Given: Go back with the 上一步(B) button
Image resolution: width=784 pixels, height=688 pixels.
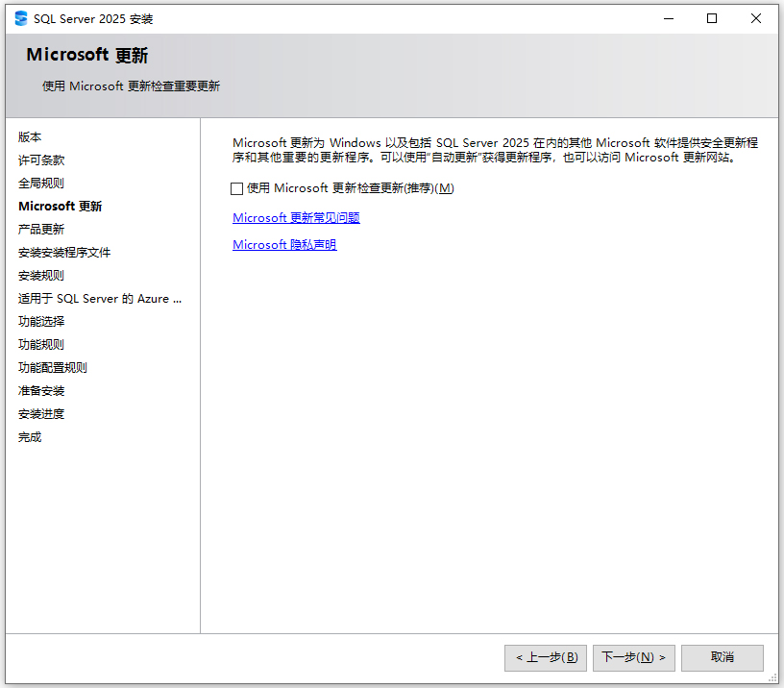Looking at the screenshot, I should click(546, 657).
